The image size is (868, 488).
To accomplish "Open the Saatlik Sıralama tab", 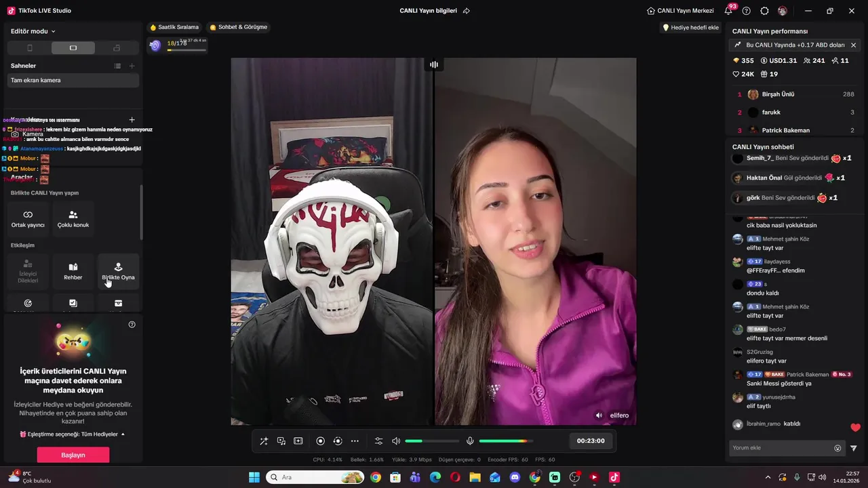I will 174,27.
